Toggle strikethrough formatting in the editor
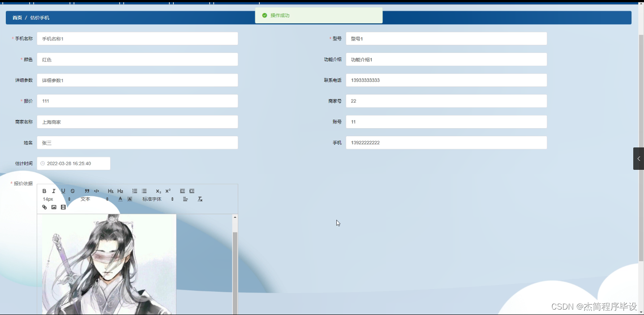 point(73,191)
